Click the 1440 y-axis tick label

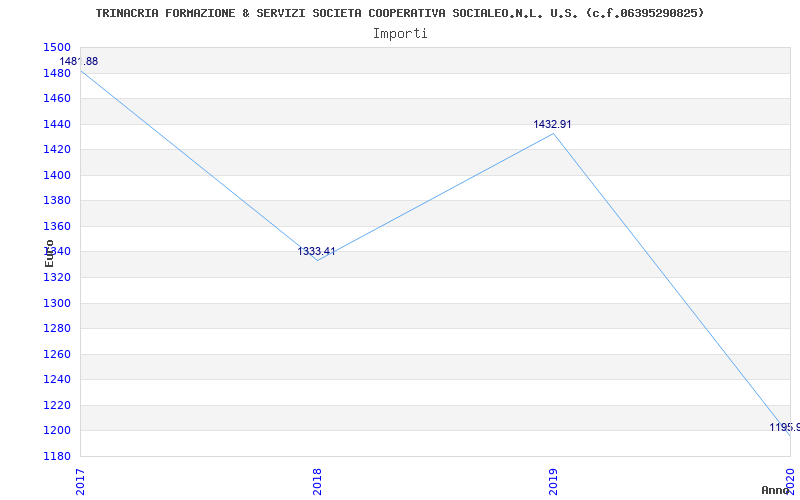click(57, 124)
